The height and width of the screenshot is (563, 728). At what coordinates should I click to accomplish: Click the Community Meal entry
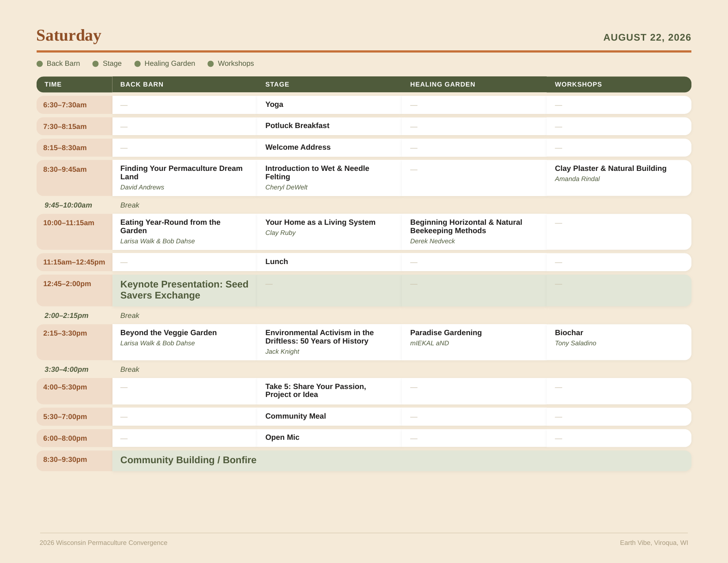point(296,416)
